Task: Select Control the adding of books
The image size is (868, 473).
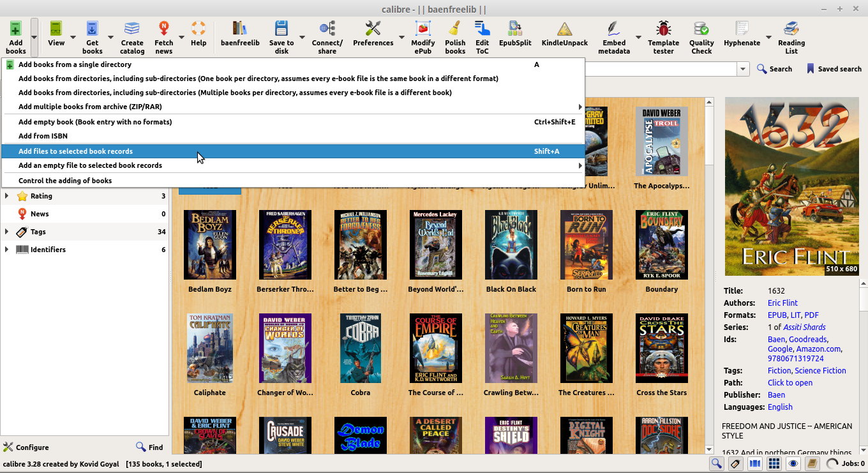Action: [x=294, y=181]
